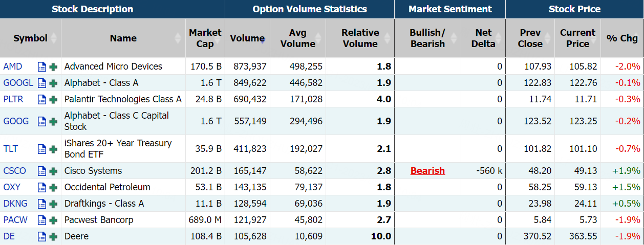Sort table by Name column
The width and height of the screenshot is (644, 245).
coord(123,38)
